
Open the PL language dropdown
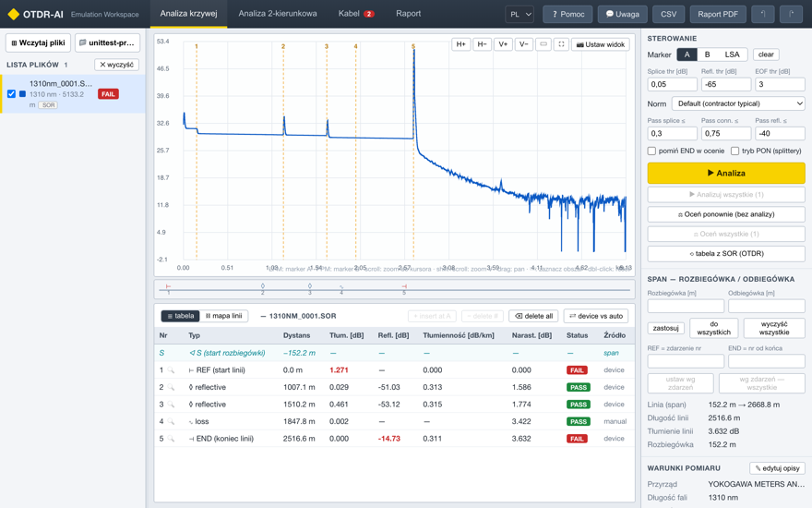[x=519, y=14]
